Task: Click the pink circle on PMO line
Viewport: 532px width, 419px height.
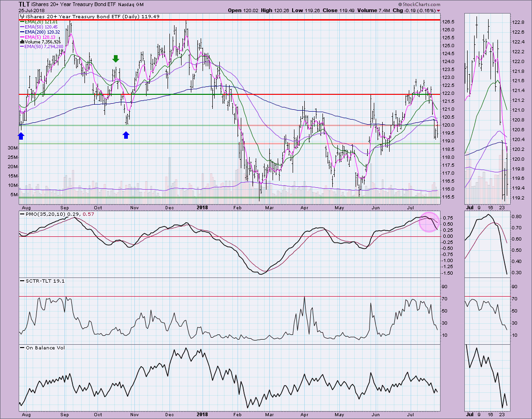Action: click(x=427, y=222)
